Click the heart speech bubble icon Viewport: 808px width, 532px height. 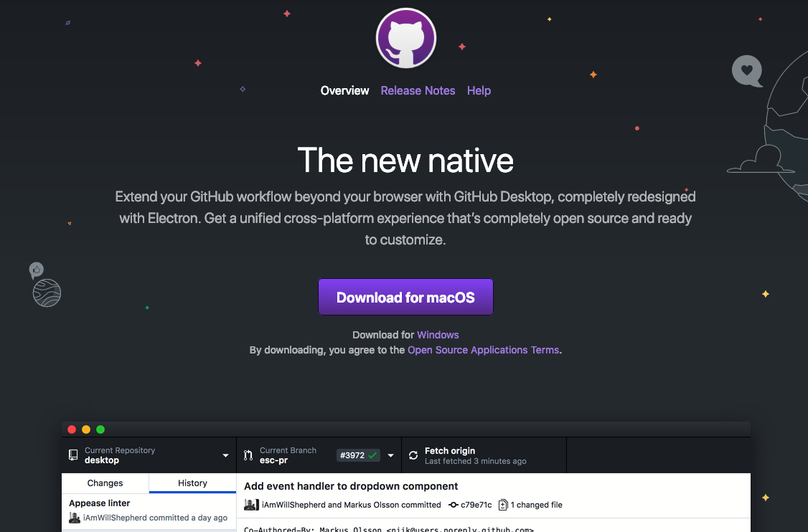(747, 71)
